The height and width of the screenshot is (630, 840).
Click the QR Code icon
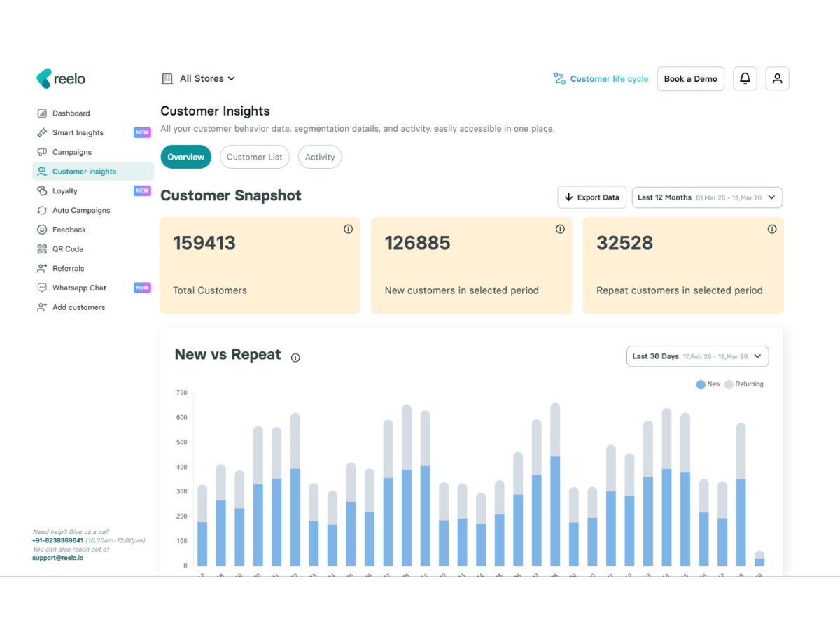[x=42, y=249]
